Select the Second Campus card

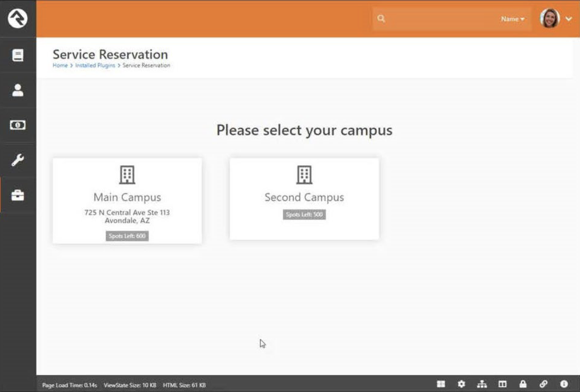pos(304,198)
